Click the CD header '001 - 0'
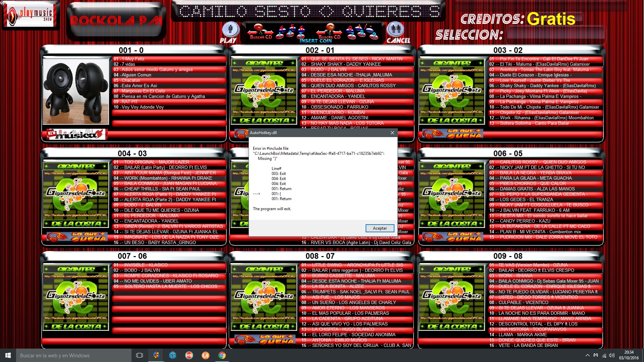 (131, 50)
